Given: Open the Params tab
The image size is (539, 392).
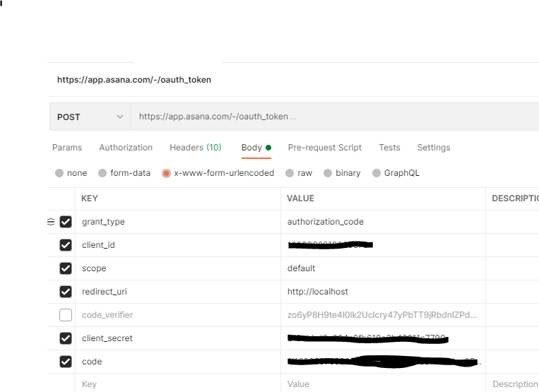Looking at the screenshot, I should point(67,148).
